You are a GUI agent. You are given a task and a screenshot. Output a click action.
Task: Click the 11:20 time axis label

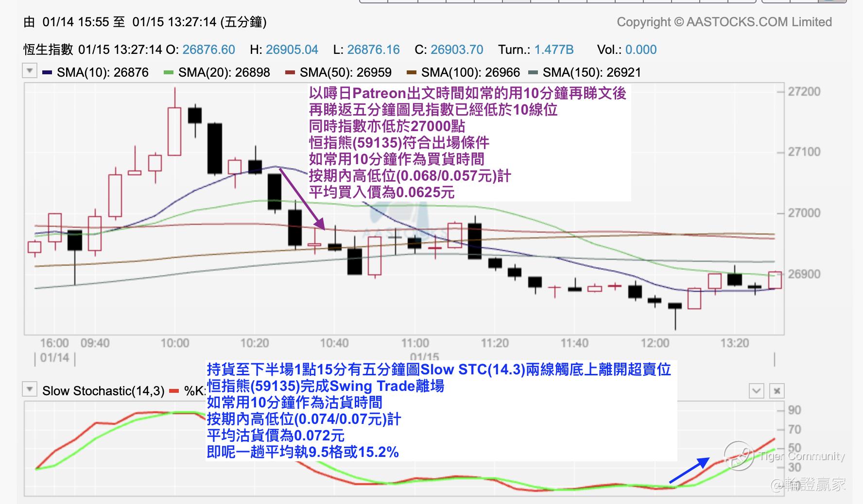tap(495, 343)
